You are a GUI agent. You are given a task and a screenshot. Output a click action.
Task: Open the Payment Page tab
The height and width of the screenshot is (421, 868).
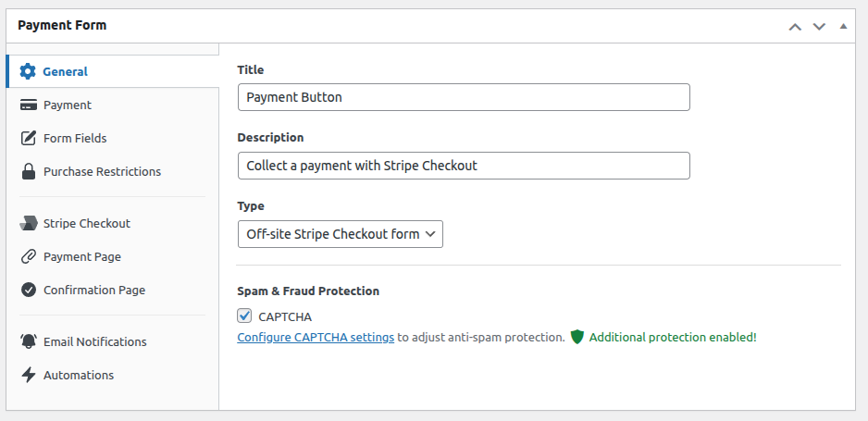113,256
